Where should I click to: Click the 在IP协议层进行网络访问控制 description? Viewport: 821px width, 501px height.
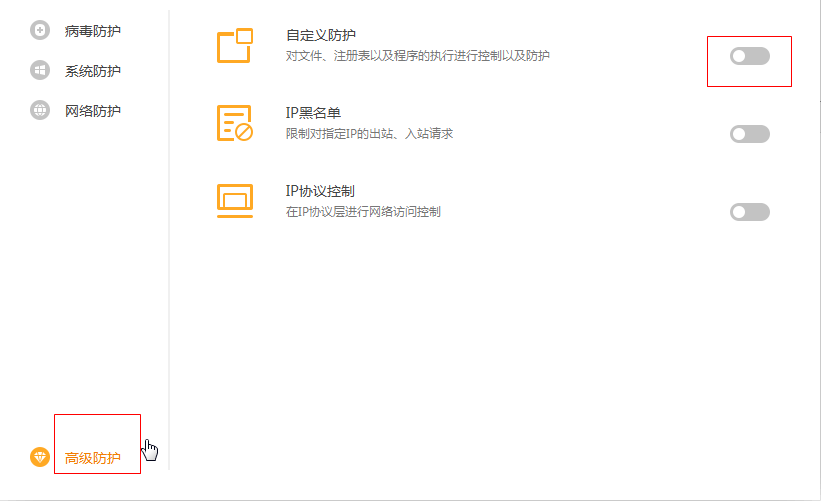click(x=363, y=211)
